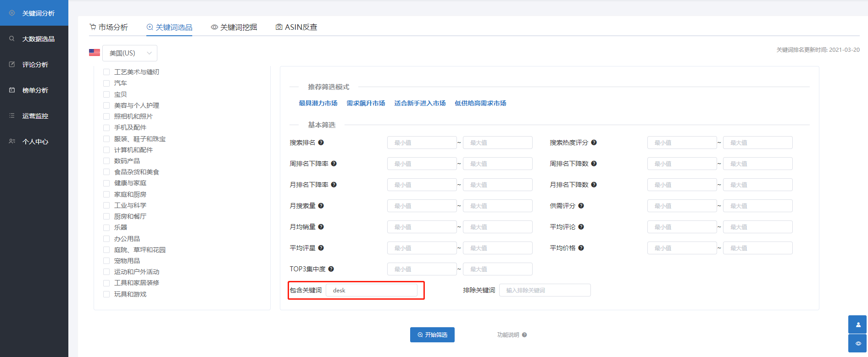Viewport: 868px width, 357px height.
Task: Click help icon next to TOP3集中度
Action: (x=331, y=269)
